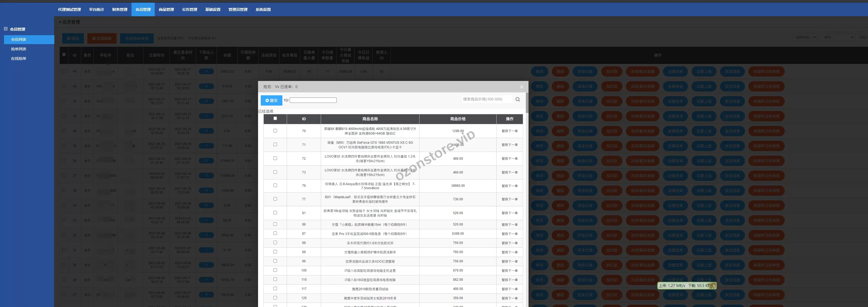Open 抢单列表 in the left sidebar
The height and width of the screenshot is (307, 868).
point(19,49)
